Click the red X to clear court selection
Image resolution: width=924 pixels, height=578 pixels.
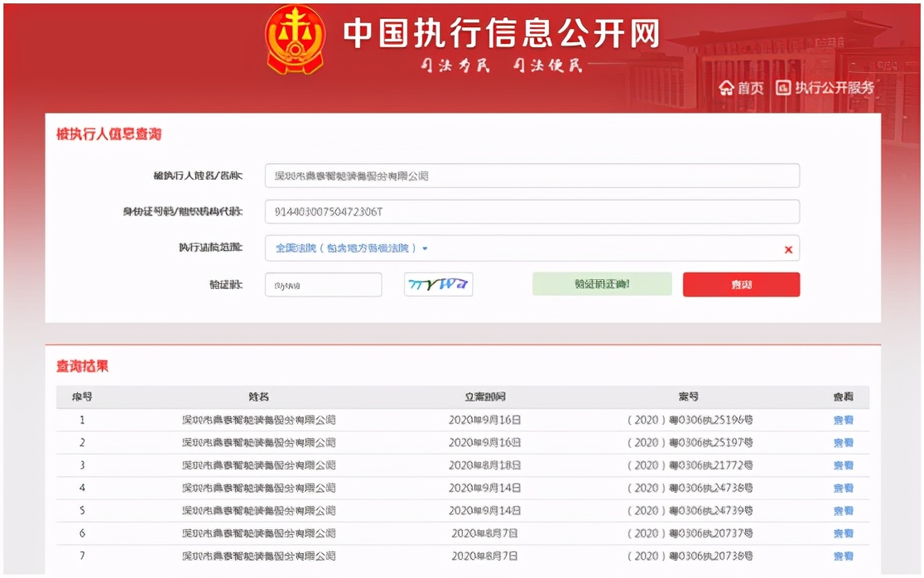coord(787,248)
